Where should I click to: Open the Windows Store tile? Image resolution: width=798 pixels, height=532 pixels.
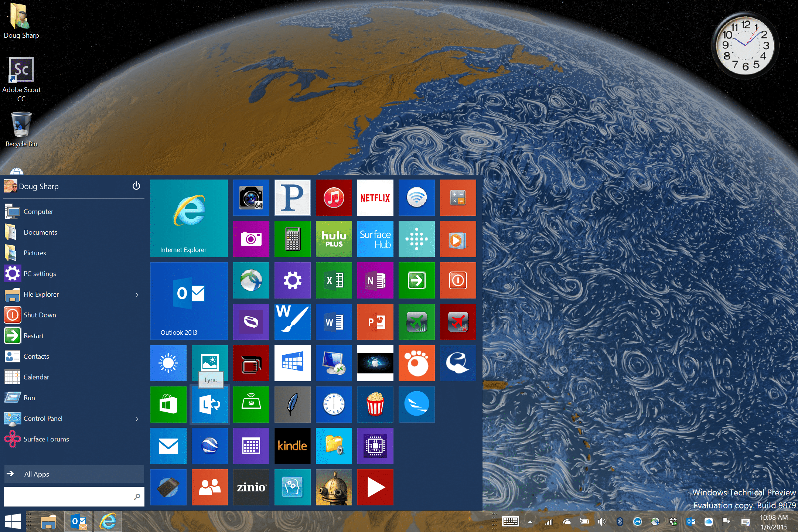(168, 405)
